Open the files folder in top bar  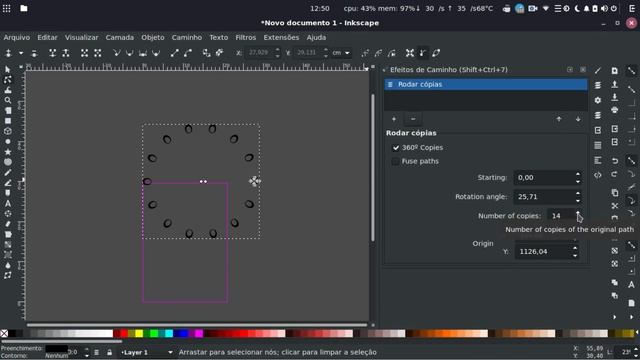[24, 8]
